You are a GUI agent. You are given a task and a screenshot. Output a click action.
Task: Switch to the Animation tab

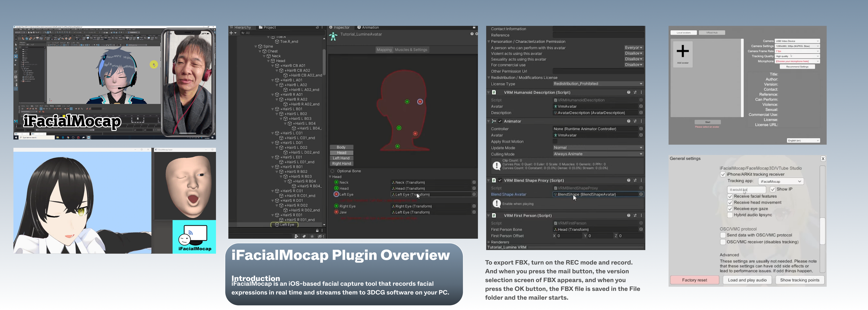368,27
